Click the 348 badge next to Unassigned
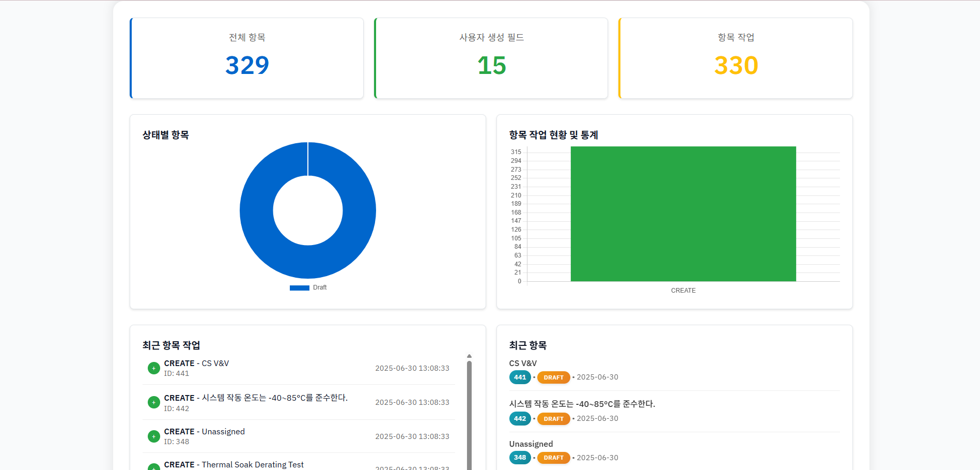The height and width of the screenshot is (470, 980). pos(520,457)
